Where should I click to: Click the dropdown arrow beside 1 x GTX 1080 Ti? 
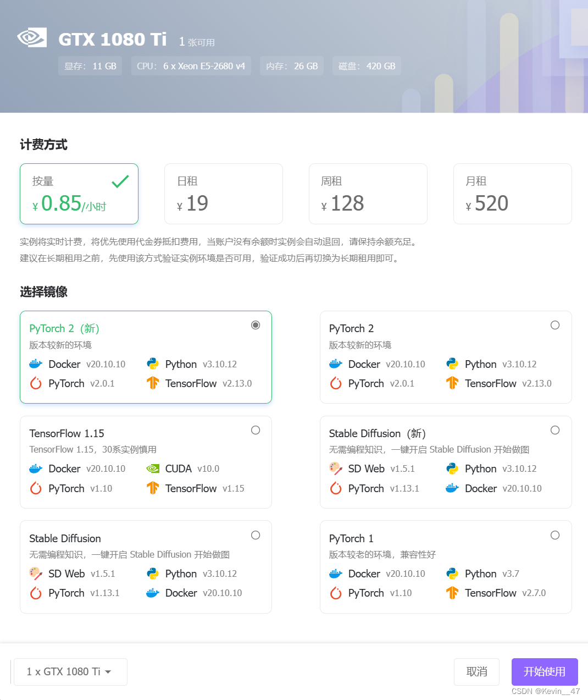109,671
